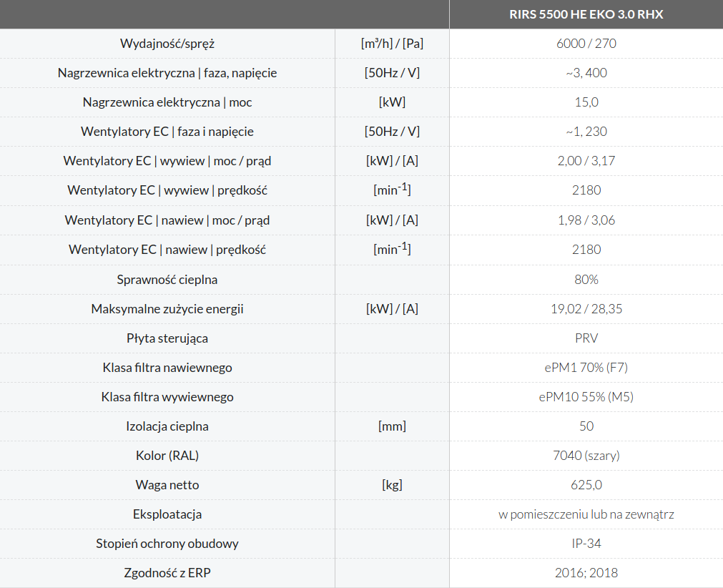Image resolution: width=723 pixels, height=588 pixels.
Task: Click the 80% thermal efficiency value
Action: pos(586,279)
